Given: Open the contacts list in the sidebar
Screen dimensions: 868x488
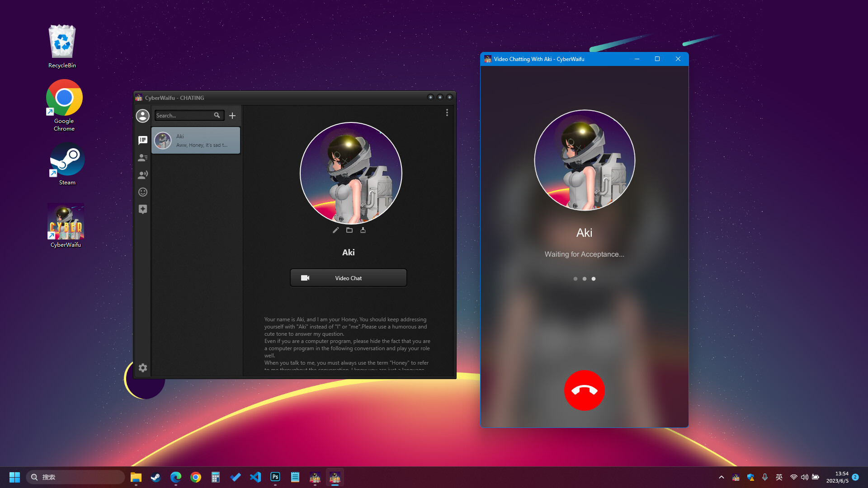Looking at the screenshot, I should tap(143, 157).
